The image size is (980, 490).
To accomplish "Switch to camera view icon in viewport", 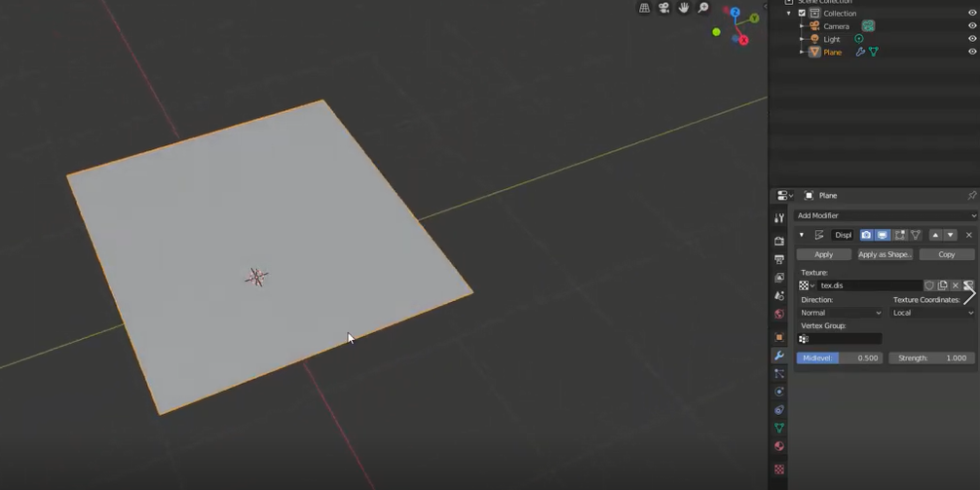I will 663,8.
